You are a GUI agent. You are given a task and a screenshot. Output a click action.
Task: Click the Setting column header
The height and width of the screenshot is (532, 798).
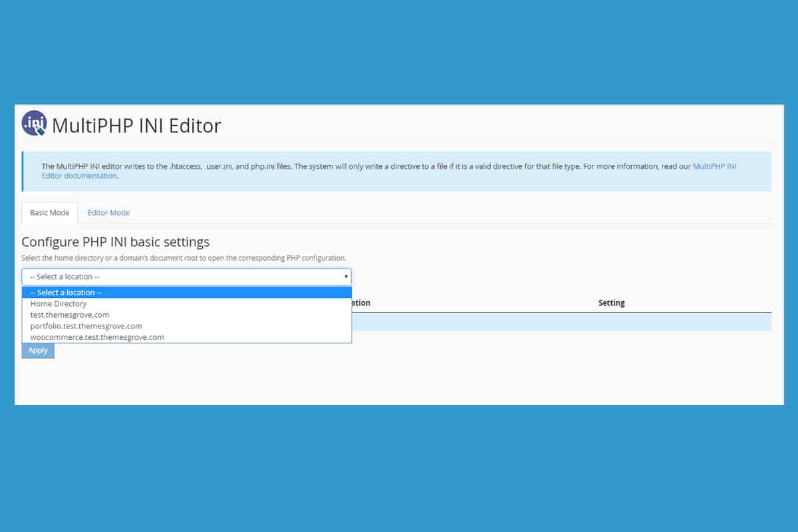[x=611, y=303]
